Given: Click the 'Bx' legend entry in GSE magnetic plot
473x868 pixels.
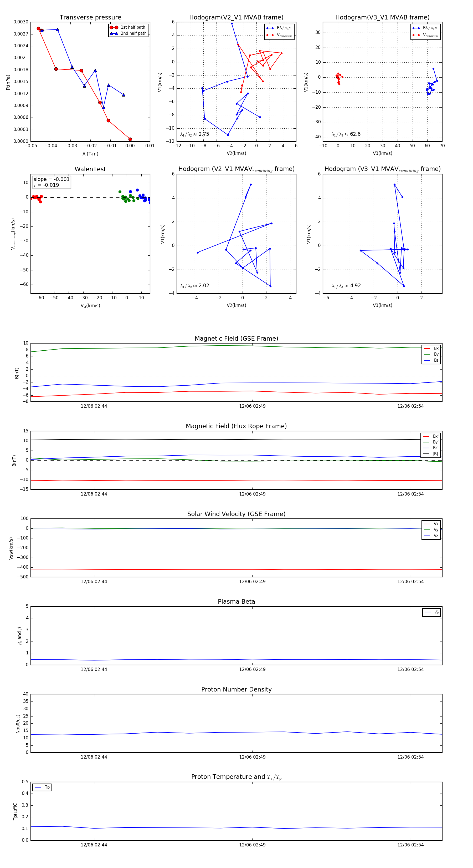Looking at the screenshot, I should pos(431,349).
